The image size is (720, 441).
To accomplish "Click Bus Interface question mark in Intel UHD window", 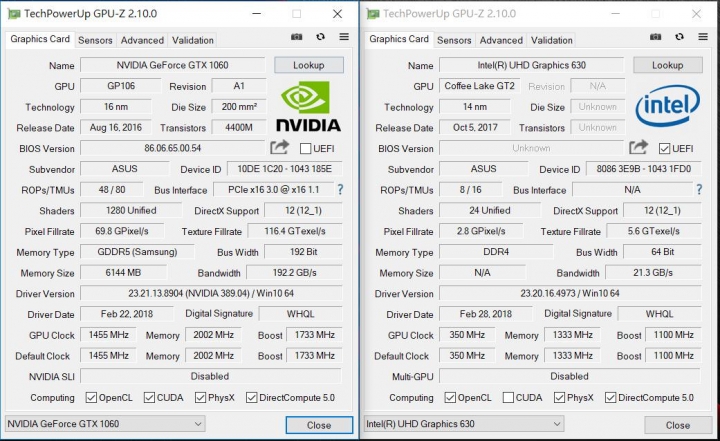I will tap(699, 189).
